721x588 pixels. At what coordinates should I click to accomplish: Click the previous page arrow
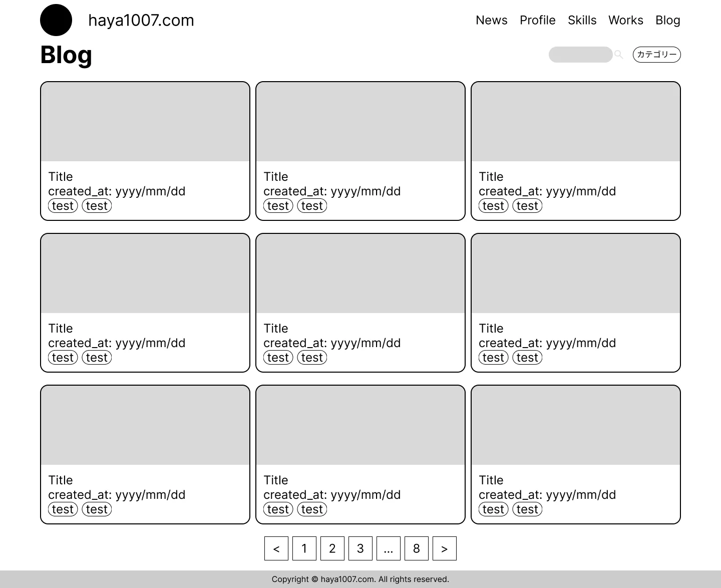coord(276,548)
